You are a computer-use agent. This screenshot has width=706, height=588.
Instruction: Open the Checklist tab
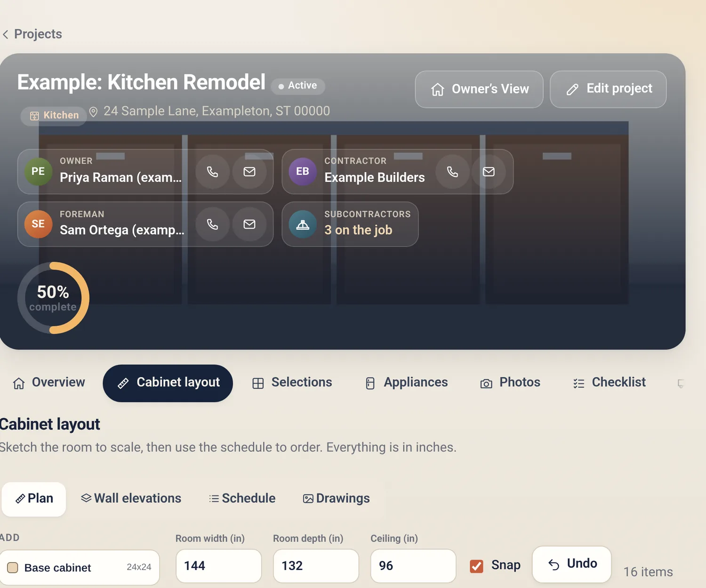[610, 383]
